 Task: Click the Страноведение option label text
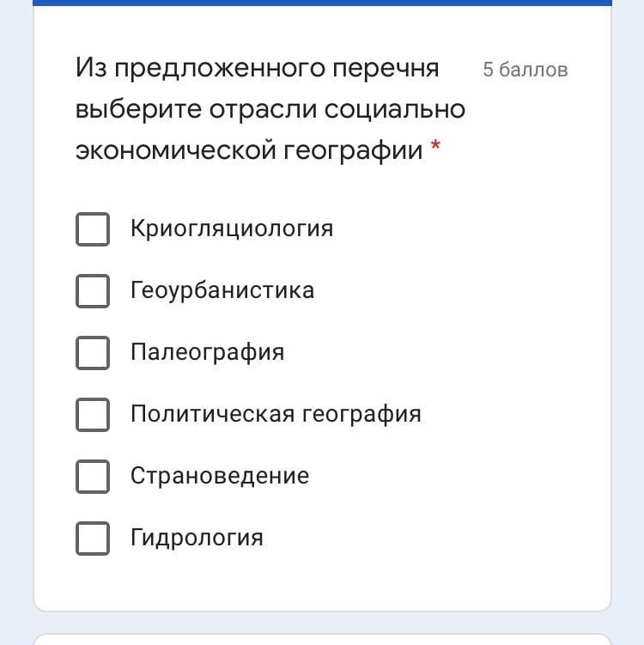point(219,477)
